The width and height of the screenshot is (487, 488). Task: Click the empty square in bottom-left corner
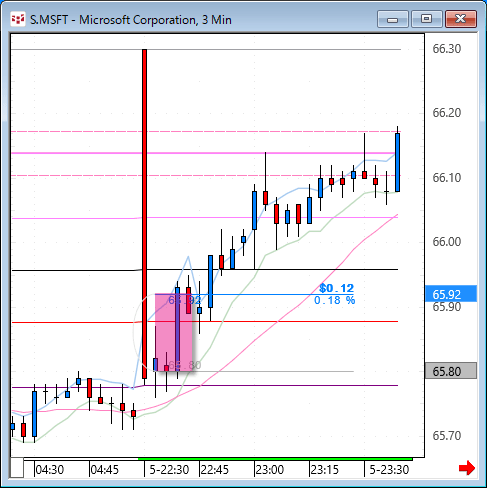coord(17,468)
